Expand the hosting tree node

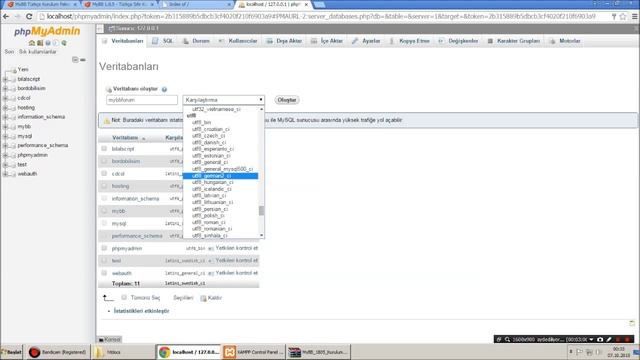click(5, 108)
